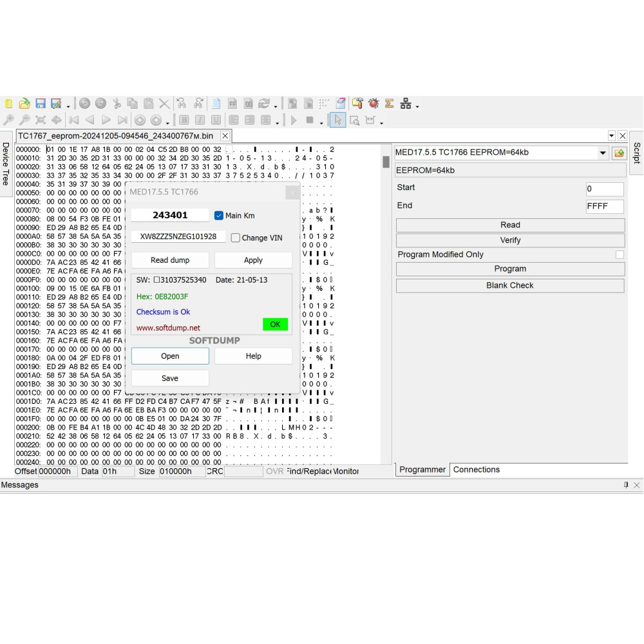This screenshot has width=644, height=644.
Task: Click the Fill with 00 icon
Action: (249, 104)
